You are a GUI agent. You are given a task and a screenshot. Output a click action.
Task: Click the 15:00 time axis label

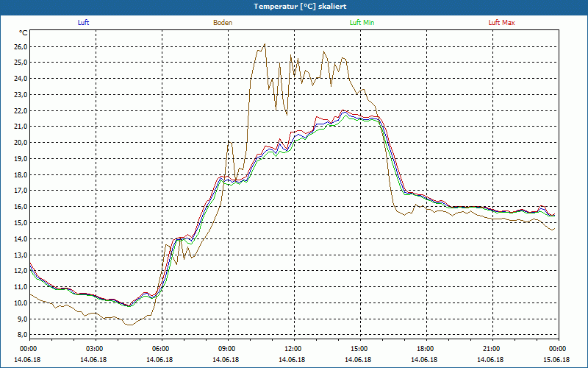click(360, 349)
